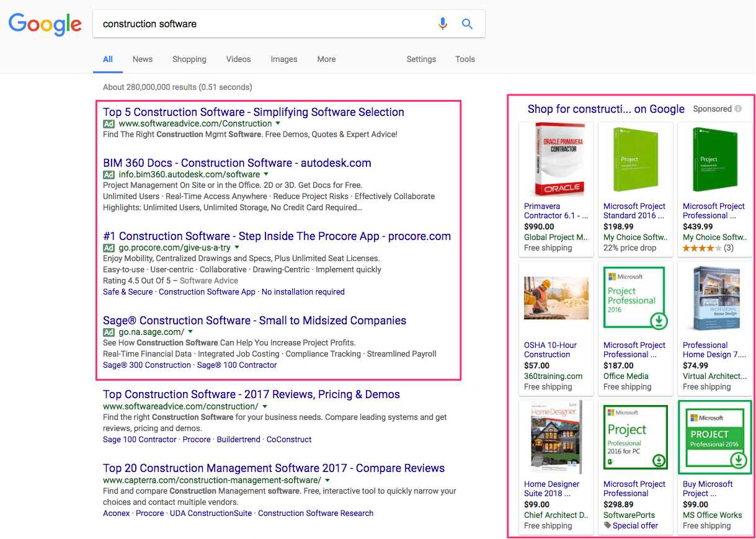
Task: Click the "Chief Architect D.." seller name
Action: pos(556,515)
